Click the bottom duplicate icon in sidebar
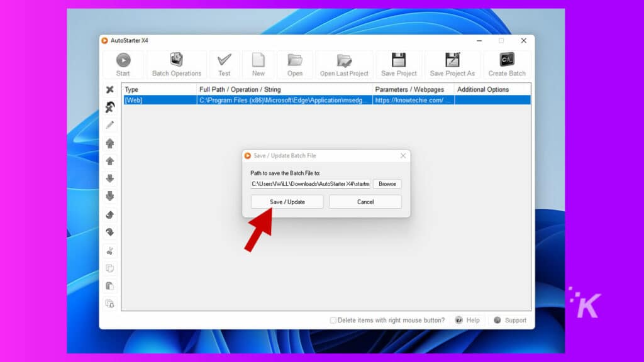This screenshot has width=644, height=362. (109, 304)
